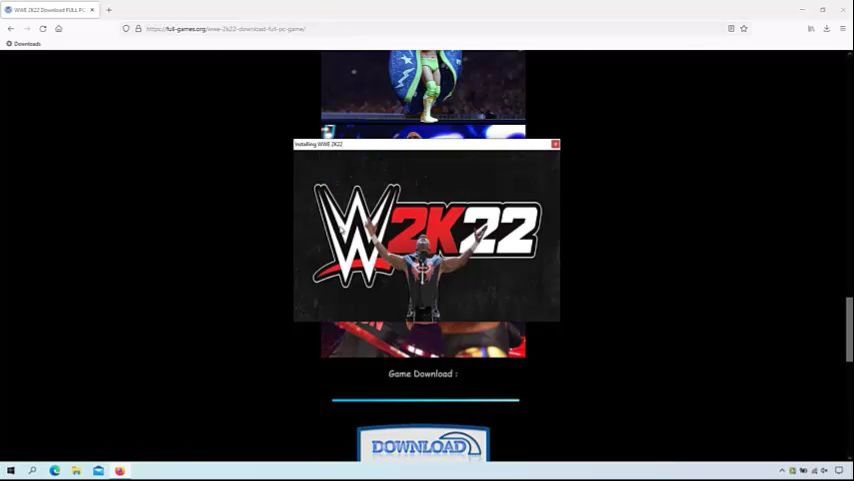Close the Installing WWE 2K22 window
The image size is (854, 481).
click(x=555, y=144)
